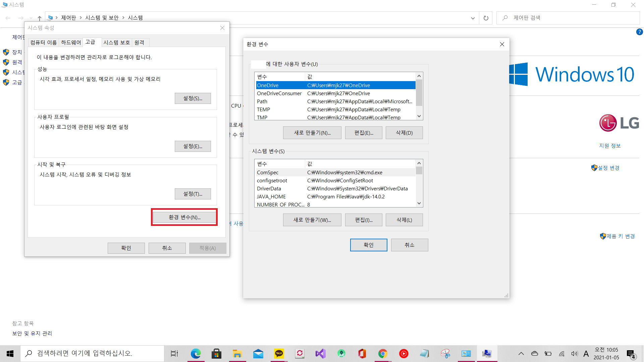Click the 환경 변수(N)... button

pyautogui.click(x=184, y=217)
